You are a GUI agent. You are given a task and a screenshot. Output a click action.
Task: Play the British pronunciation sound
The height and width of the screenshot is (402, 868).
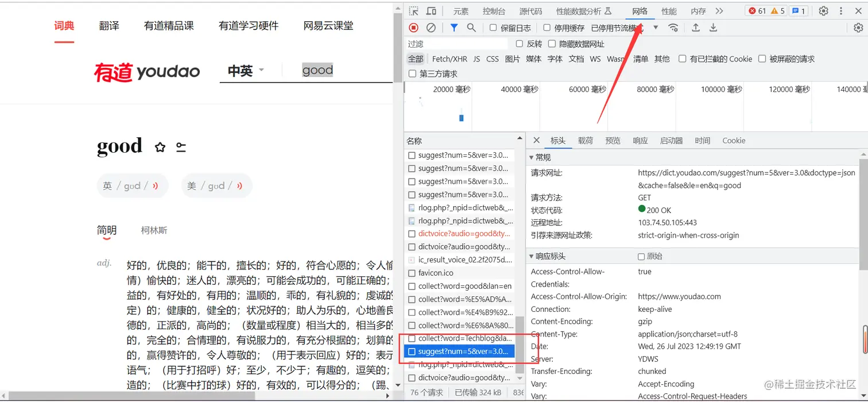(x=155, y=185)
